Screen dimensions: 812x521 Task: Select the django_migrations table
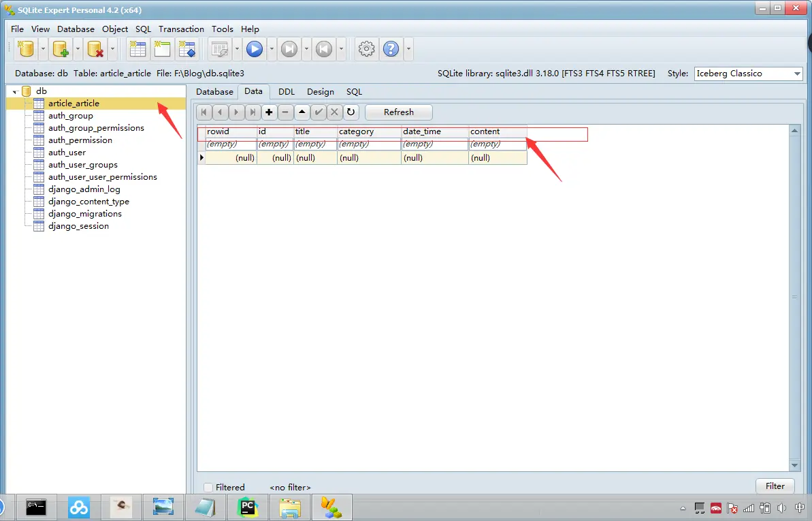(x=85, y=214)
